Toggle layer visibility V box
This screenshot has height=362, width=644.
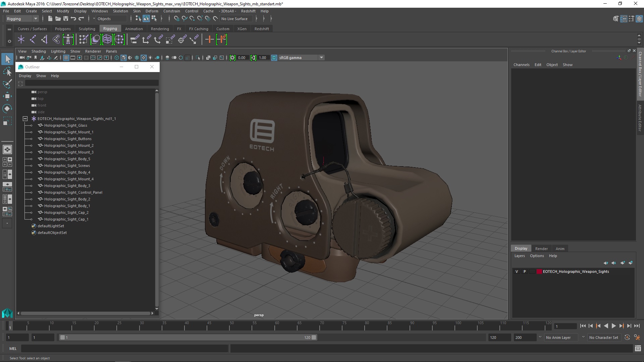pos(517,271)
